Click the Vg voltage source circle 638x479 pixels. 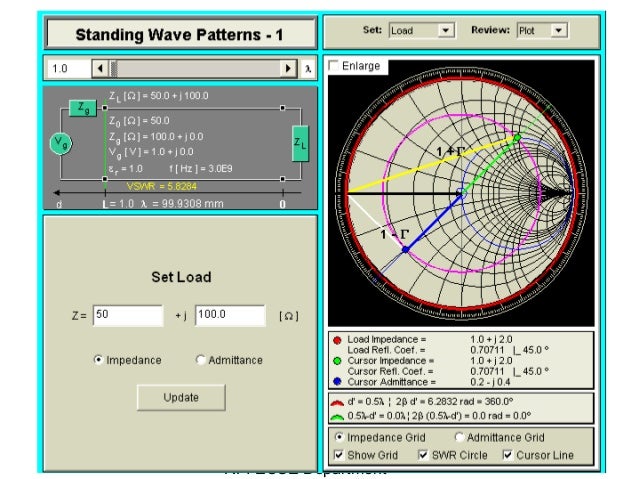[61, 144]
